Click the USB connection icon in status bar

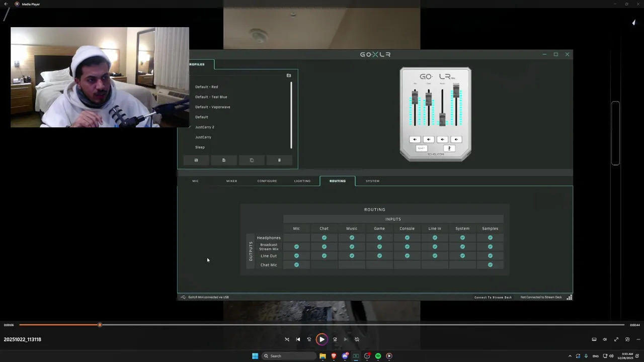tap(183, 297)
